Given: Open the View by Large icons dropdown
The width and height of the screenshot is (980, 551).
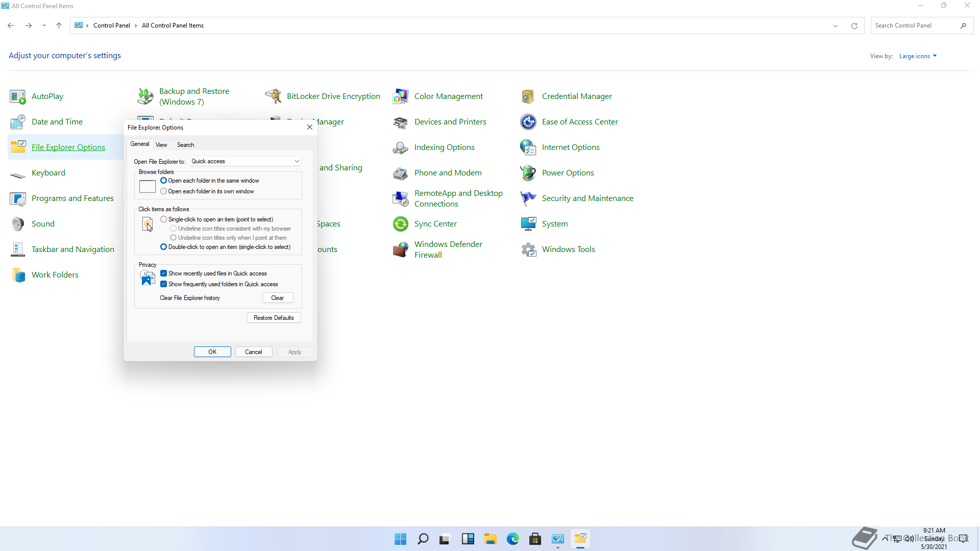Looking at the screenshot, I should click(918, 56).
